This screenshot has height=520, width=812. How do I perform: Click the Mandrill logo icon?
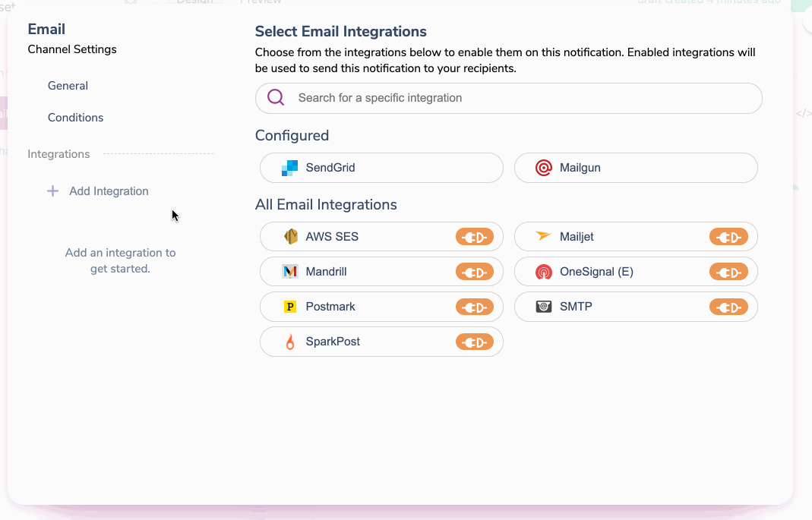289,271
